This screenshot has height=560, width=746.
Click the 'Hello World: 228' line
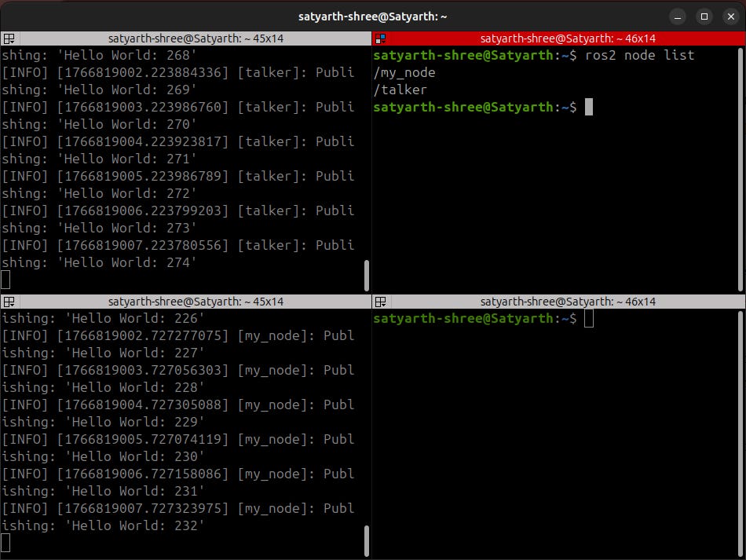[102, 388]
